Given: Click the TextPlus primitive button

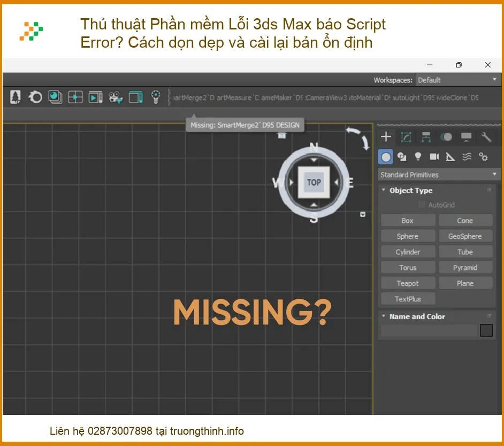Looking at the screenshot, I should 408,299.
